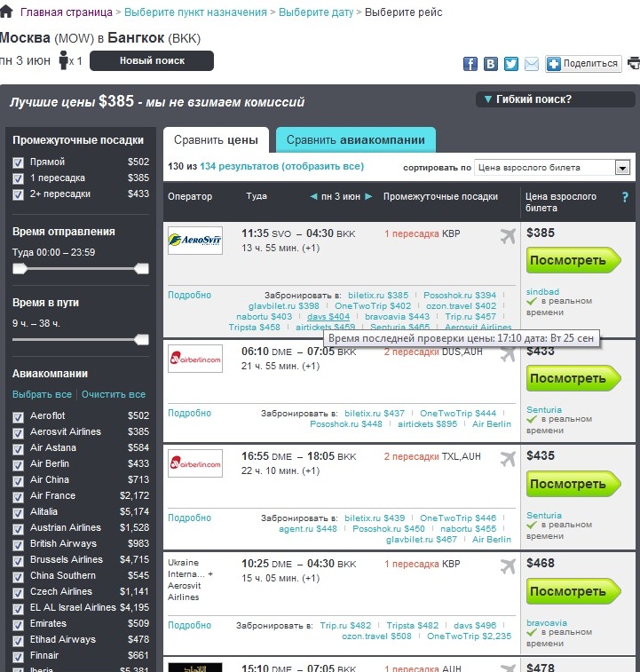
Task: Uncheck 2+ пересадки filter
Action: (18, 194)
